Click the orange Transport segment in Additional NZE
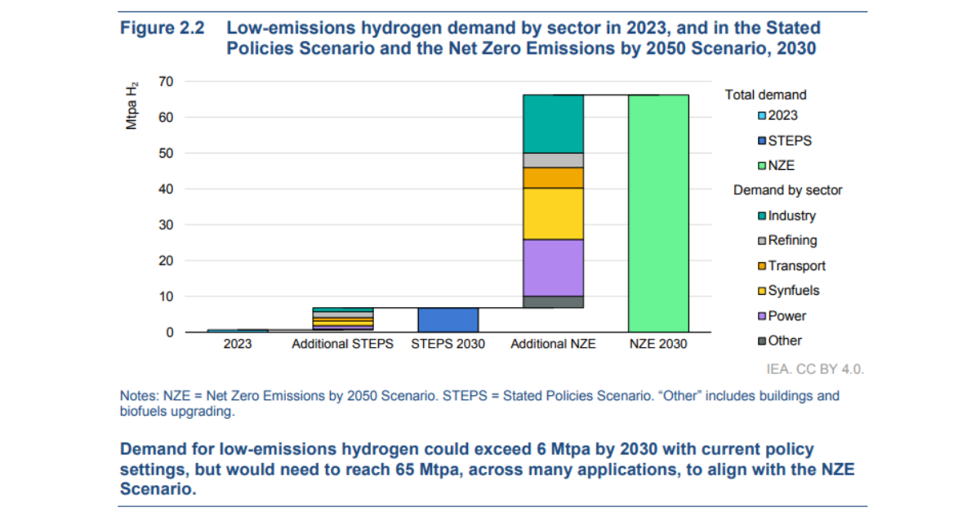The height and width of the screenshot is (512, 980). [553, 177]
